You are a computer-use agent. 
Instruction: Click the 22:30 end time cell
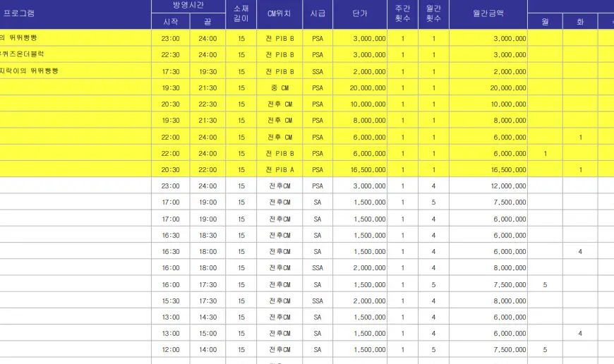207,104
